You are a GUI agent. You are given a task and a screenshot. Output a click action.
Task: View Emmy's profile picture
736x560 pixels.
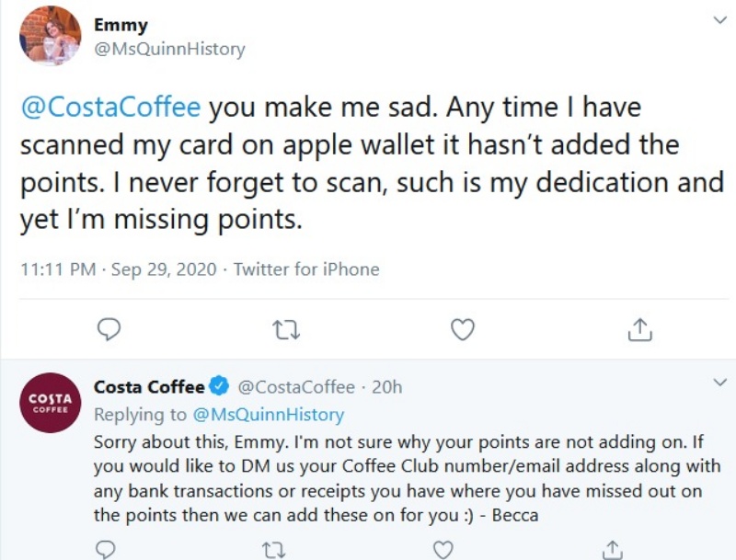[50, 36]
